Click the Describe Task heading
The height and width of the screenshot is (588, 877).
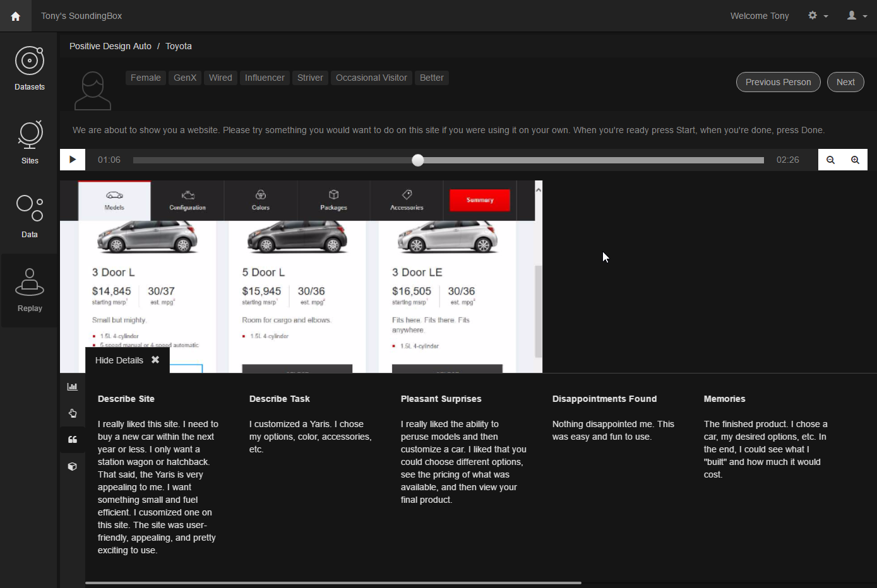[280, 399]
